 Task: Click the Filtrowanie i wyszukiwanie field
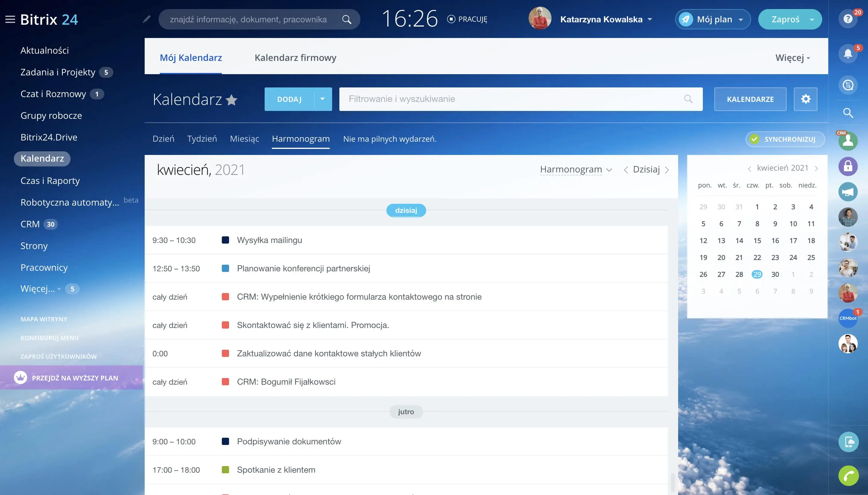pos(510,99)
